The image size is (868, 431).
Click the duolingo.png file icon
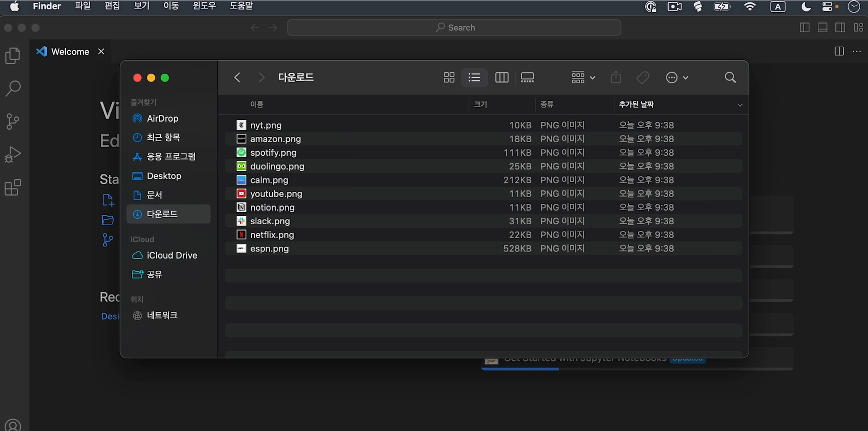click(242, 166)
